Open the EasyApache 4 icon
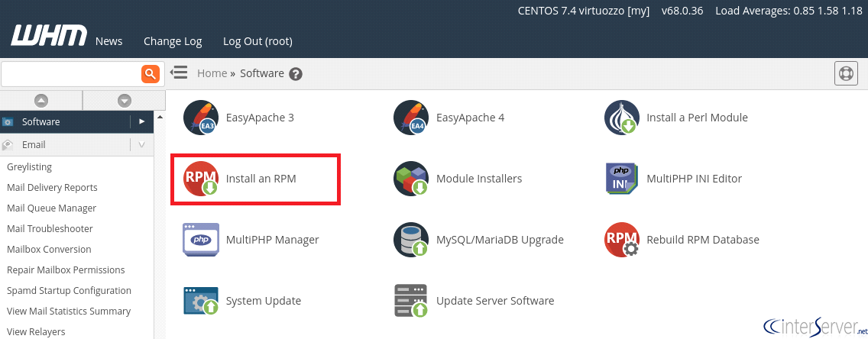This screenshot has height=339, width=868. click(411, 118)
